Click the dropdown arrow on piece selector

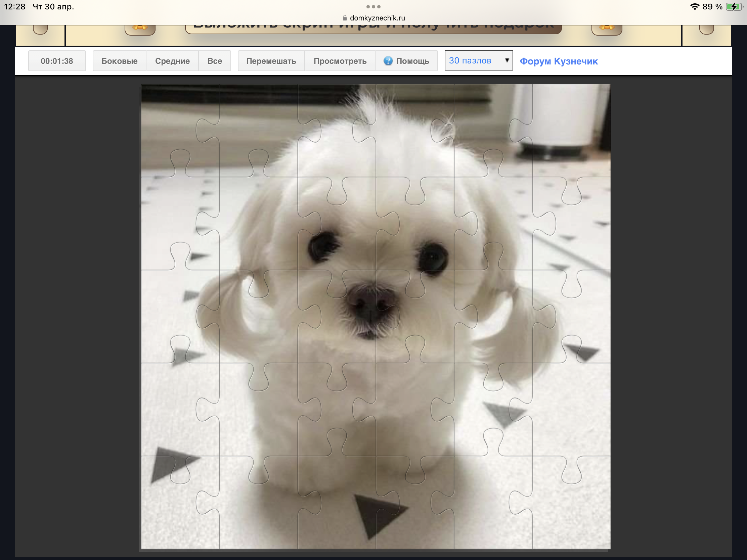(x=507, y=60)
